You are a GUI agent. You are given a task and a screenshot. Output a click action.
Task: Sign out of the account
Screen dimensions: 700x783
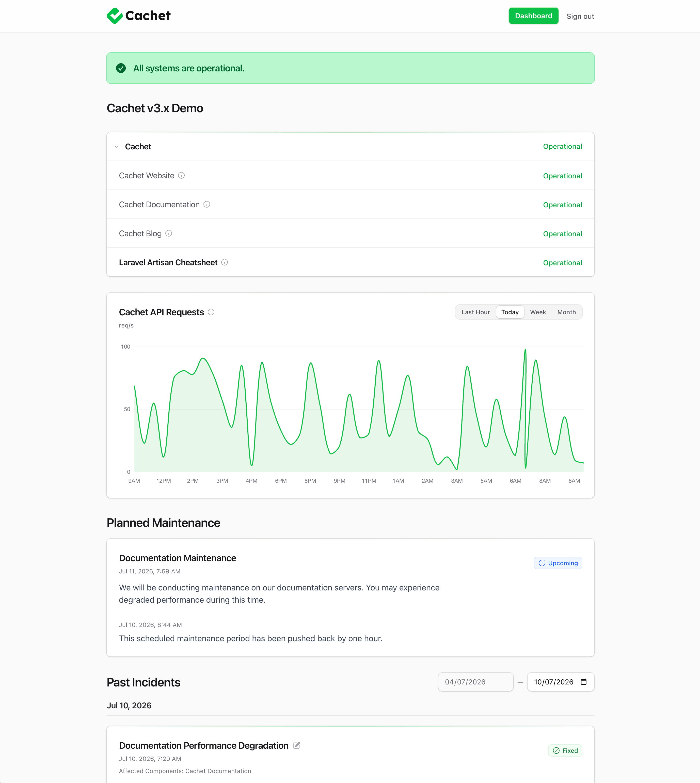point(580,16)
